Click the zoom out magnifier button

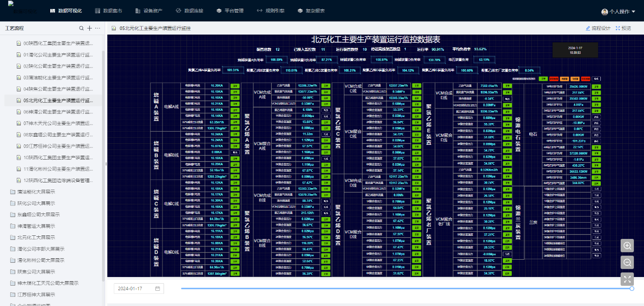tap(627, 262)
